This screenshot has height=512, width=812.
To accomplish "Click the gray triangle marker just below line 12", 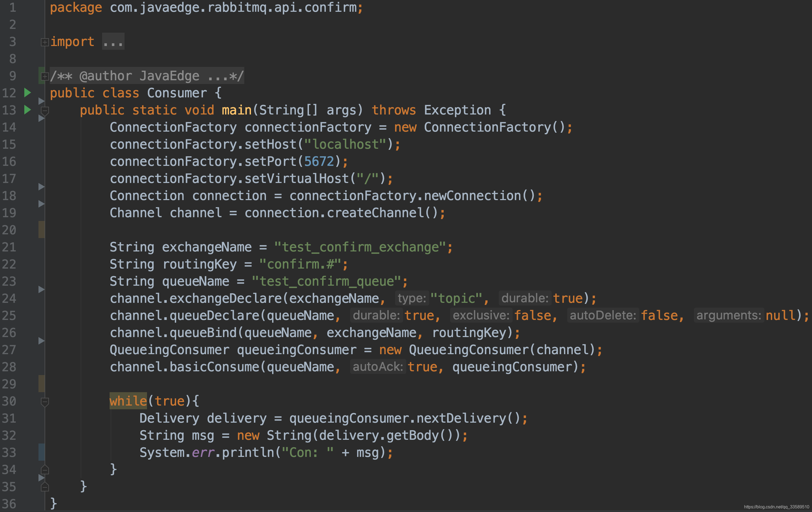I will click(41, 101).
